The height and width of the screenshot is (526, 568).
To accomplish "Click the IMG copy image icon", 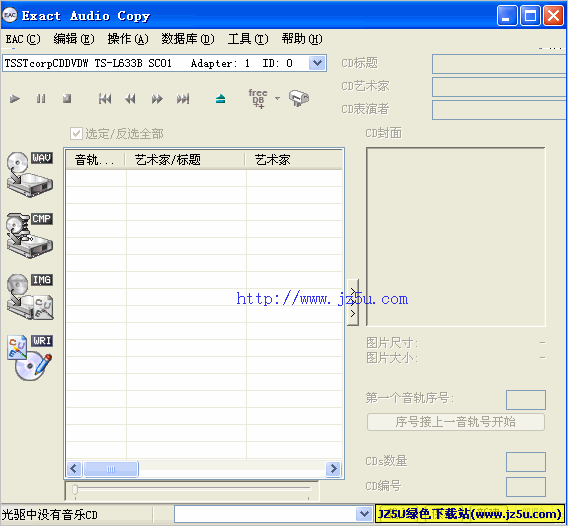I will [x=30, y=296].
